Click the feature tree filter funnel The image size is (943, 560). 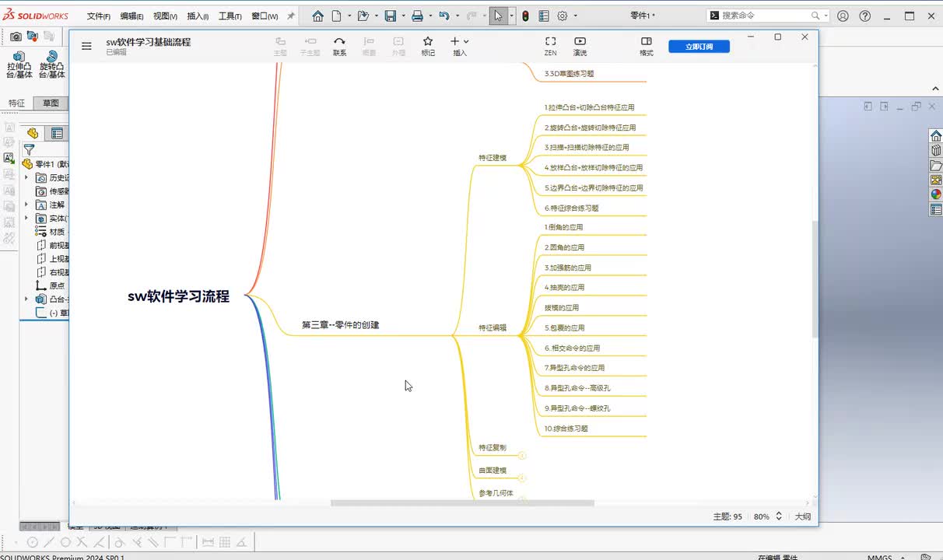click(29, 149)
